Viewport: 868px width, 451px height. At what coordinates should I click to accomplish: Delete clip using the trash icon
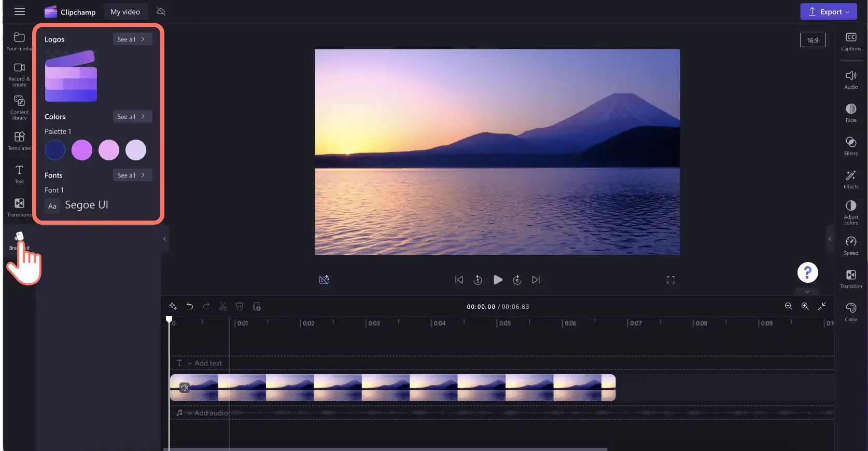(x=240, y=306)
